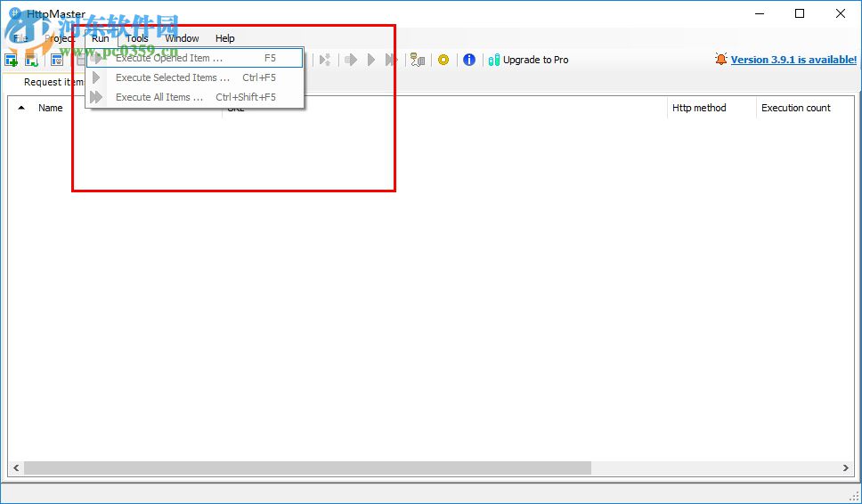Viewport: 862px width, 504px height.
Task: Open the Tools menu
Action: (x=137, y=38)
